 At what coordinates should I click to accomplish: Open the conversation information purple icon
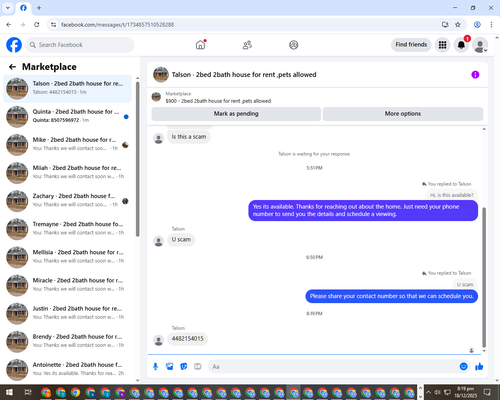475,75
